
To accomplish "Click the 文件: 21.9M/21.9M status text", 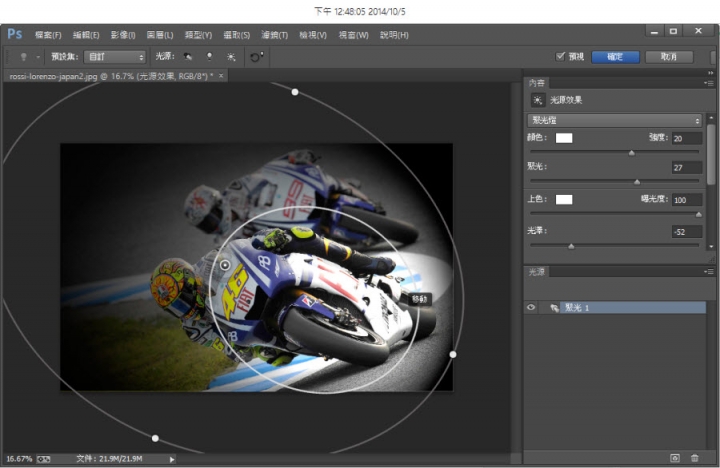I will pos(109,459).
